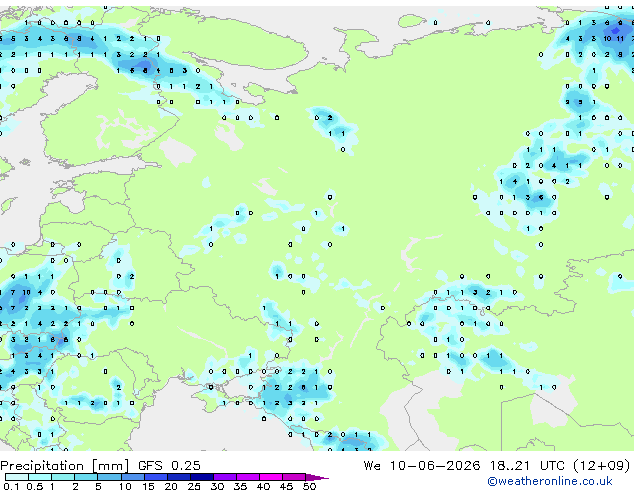Click legend label '50'
This screenshot has width=634, height=490.
310,486
